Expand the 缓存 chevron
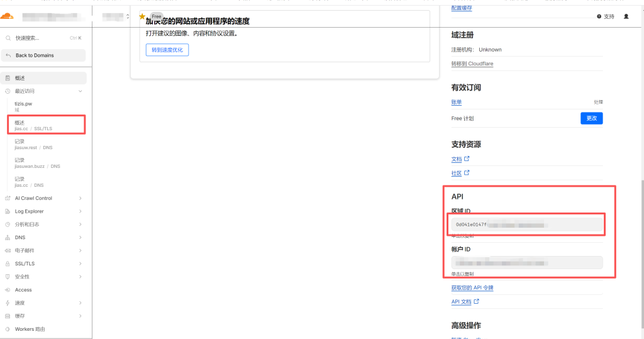Viewport: 644px width, 339px height. (80, 316)
